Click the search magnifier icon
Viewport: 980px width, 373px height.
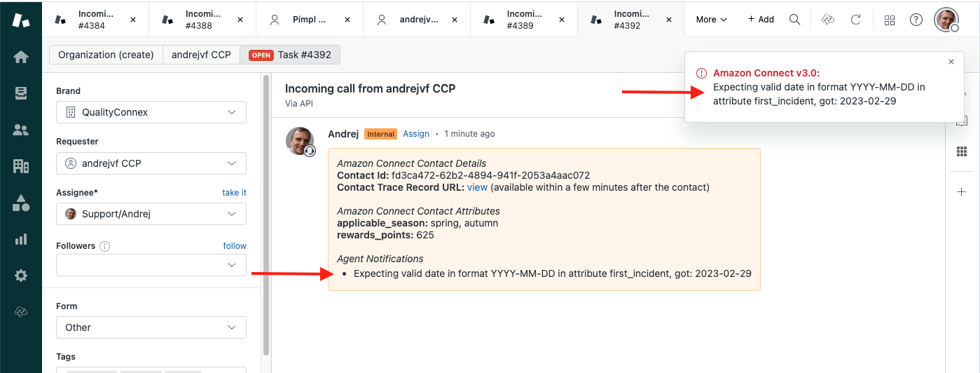(x=794, y=20)
